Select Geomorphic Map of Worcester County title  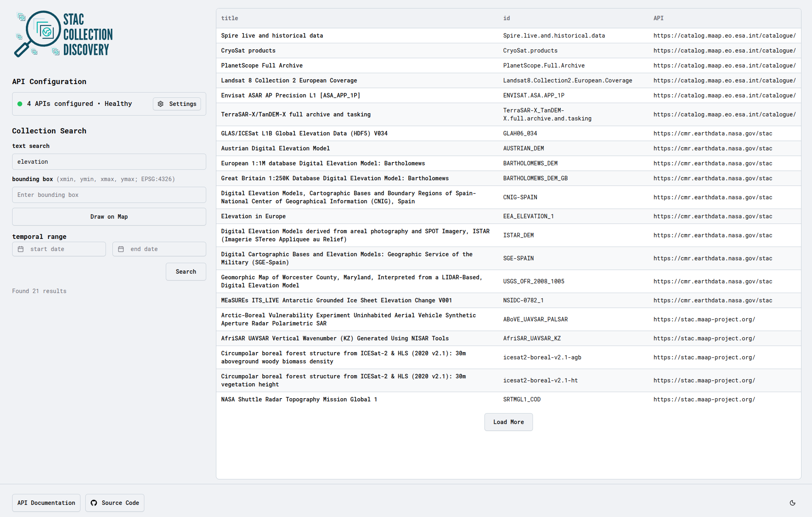[352, 281]
